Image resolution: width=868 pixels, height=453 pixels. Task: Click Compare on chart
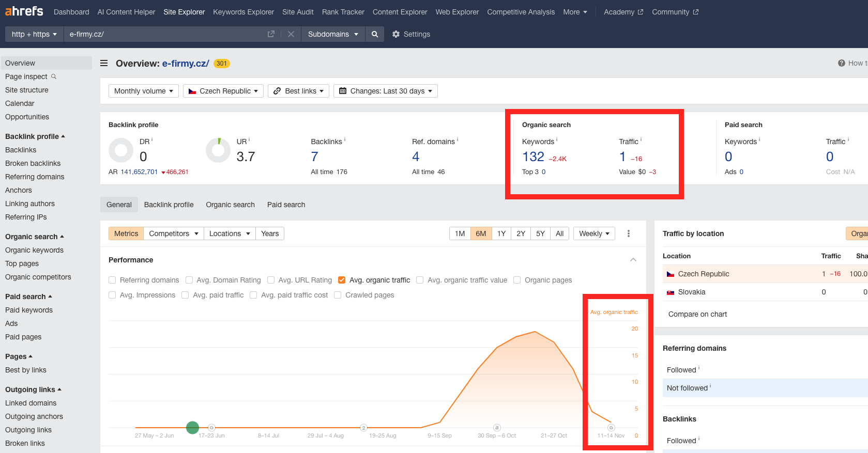click(x=697, y=314)
